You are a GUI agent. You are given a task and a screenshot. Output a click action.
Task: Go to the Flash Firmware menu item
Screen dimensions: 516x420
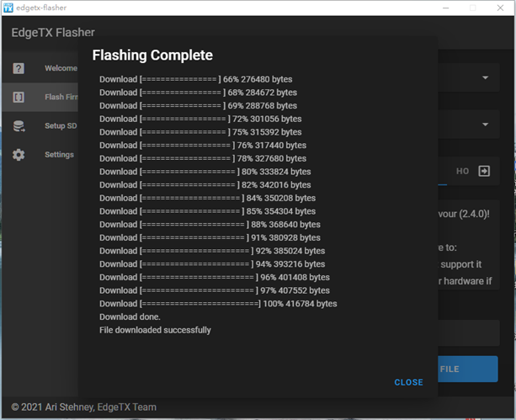[40, 97]
